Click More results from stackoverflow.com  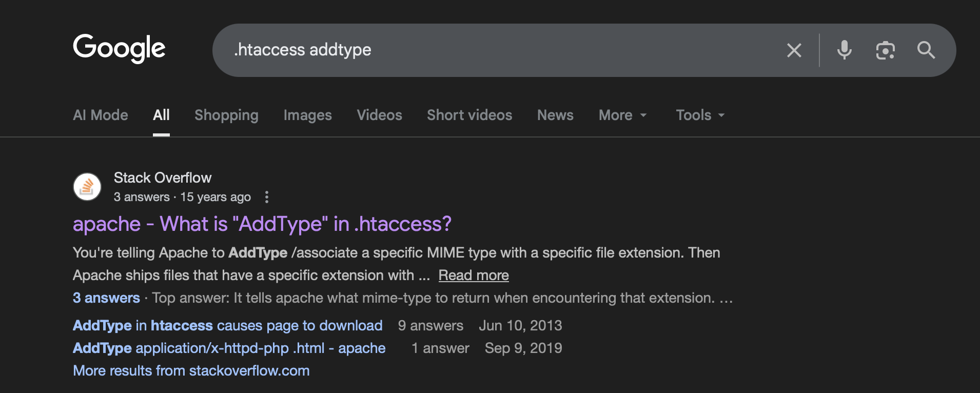point(191,371)
